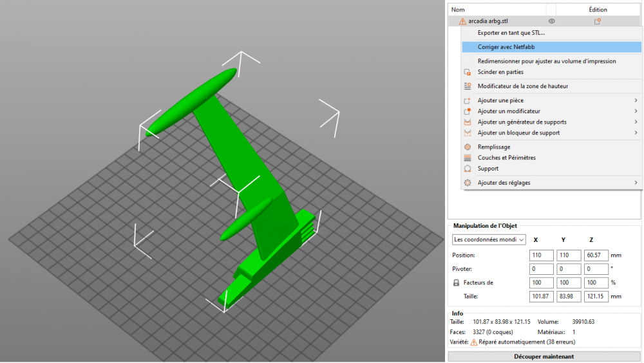This screenshot has height=363, width=644.
Task: Click Position Z field showing 60.57
Action: tap(596, 256)
